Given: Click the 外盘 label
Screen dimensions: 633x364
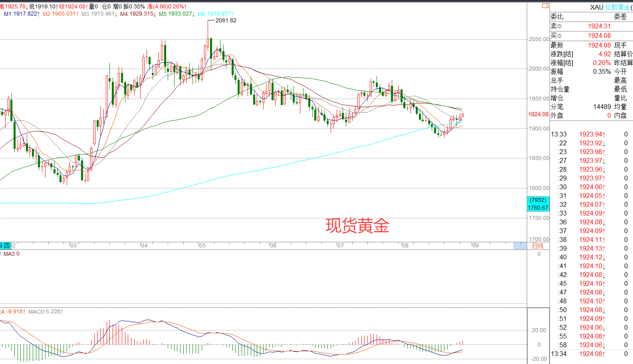Looking at the screenshot, I should tap(557, 115).
